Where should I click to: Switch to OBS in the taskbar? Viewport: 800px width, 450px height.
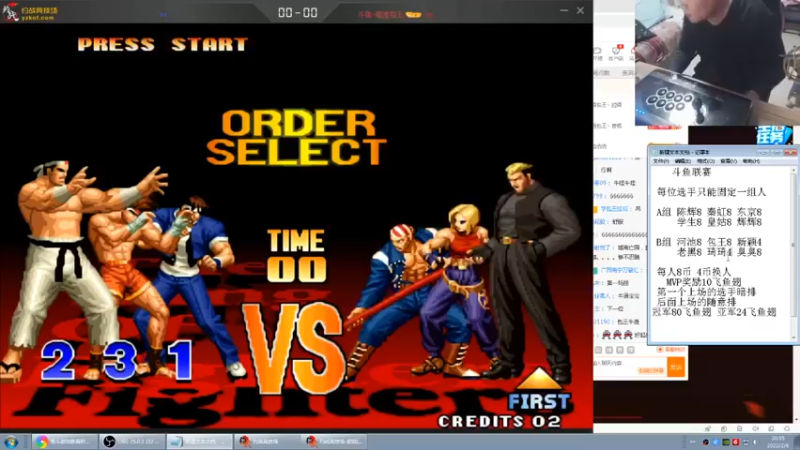click(132, 442)
